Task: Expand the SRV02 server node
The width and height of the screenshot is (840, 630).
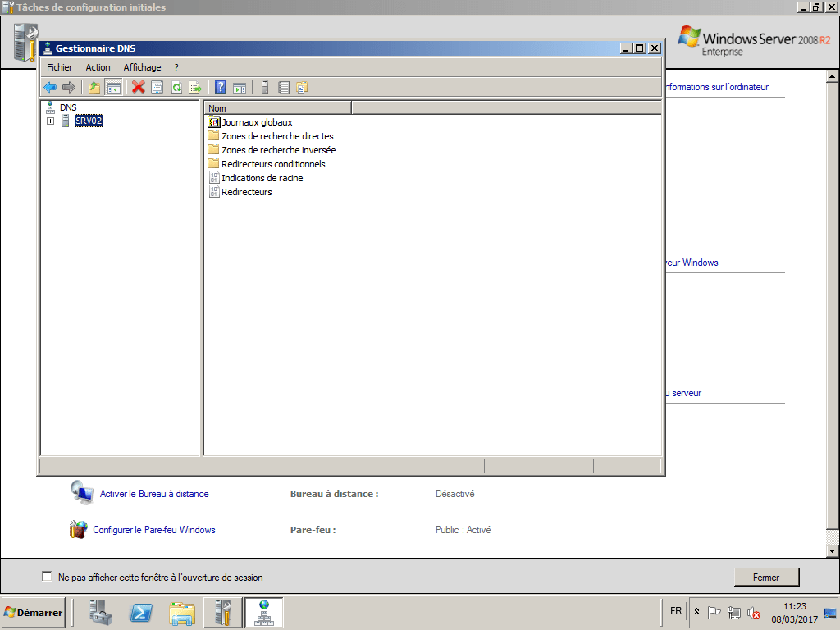Action: coord(51,121)
